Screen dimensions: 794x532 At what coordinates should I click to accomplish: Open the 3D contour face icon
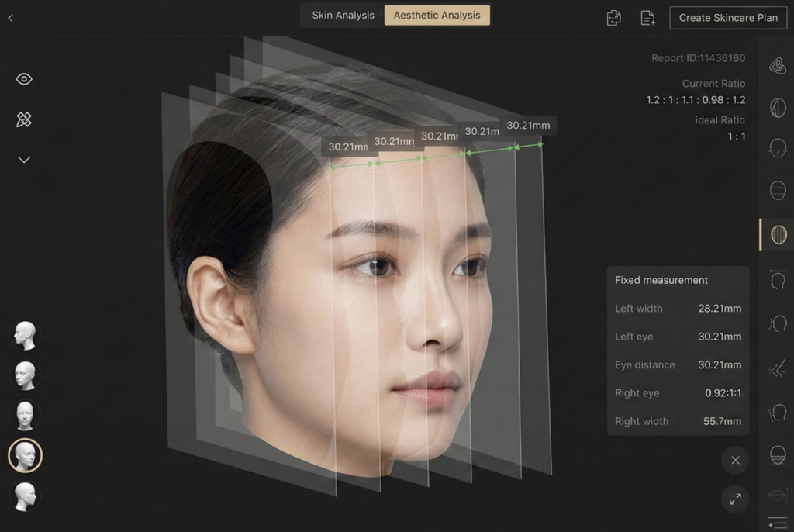click(778, 66)
